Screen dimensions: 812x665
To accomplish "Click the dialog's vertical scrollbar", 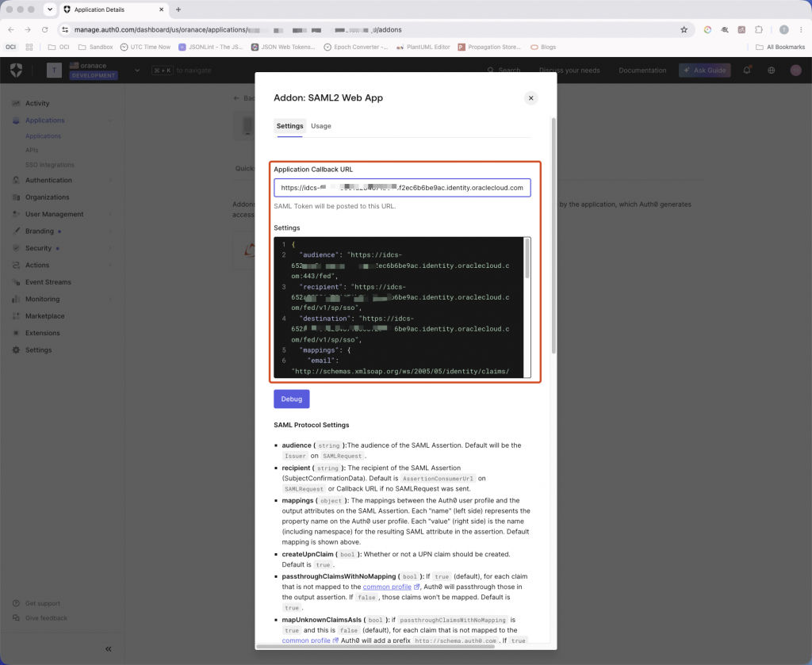I will 553,235.
